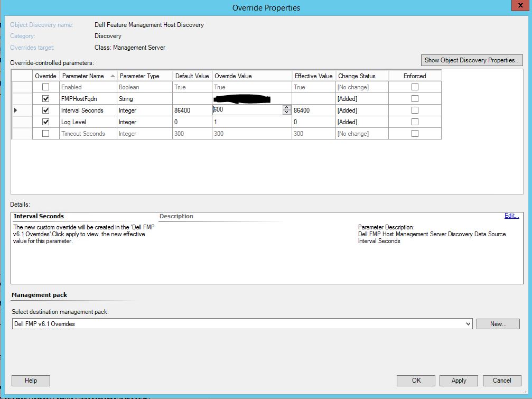The image size is (532, 399).
Task: Confirm with the OK button
Action: (416, 381)
